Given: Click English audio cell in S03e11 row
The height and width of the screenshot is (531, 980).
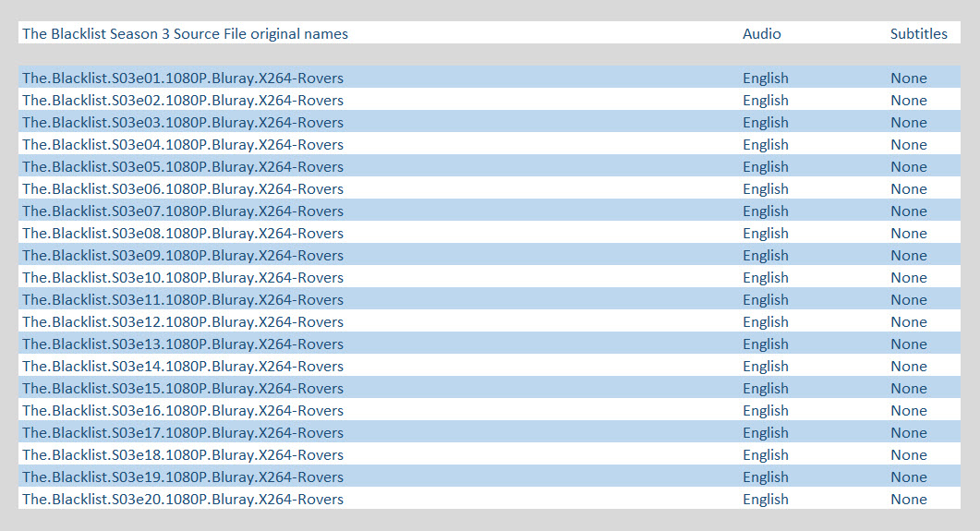Looking at the screenshot, I should (x=766, y=300).
